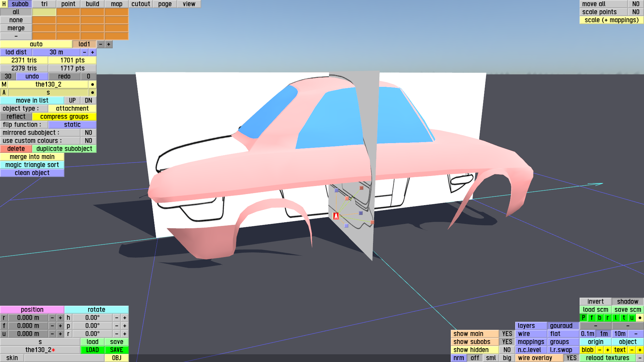Change flip function static selector
Image resolution: width=644 pixels, height=362 pixels.
[x=72, y=125]
